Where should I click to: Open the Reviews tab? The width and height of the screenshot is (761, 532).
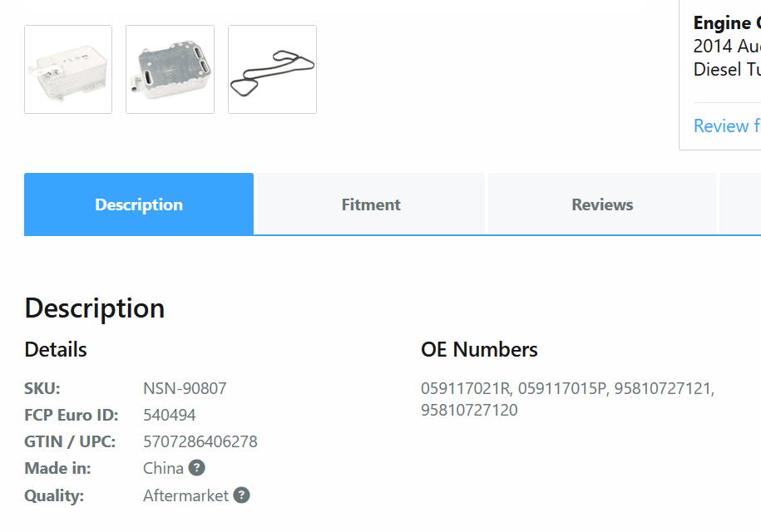602,204
